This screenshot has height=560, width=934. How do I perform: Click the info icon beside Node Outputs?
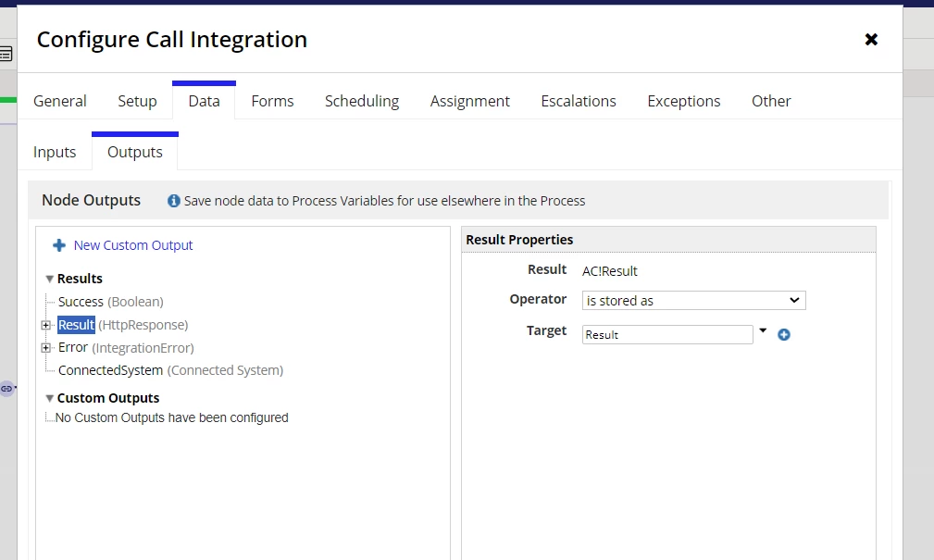pyautogui.click(x=173, y=201)
